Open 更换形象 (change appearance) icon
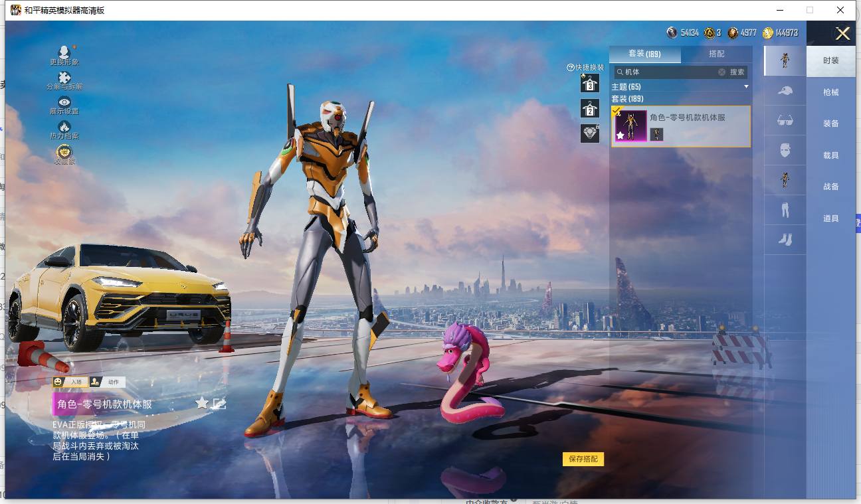 tap(64, 52)
